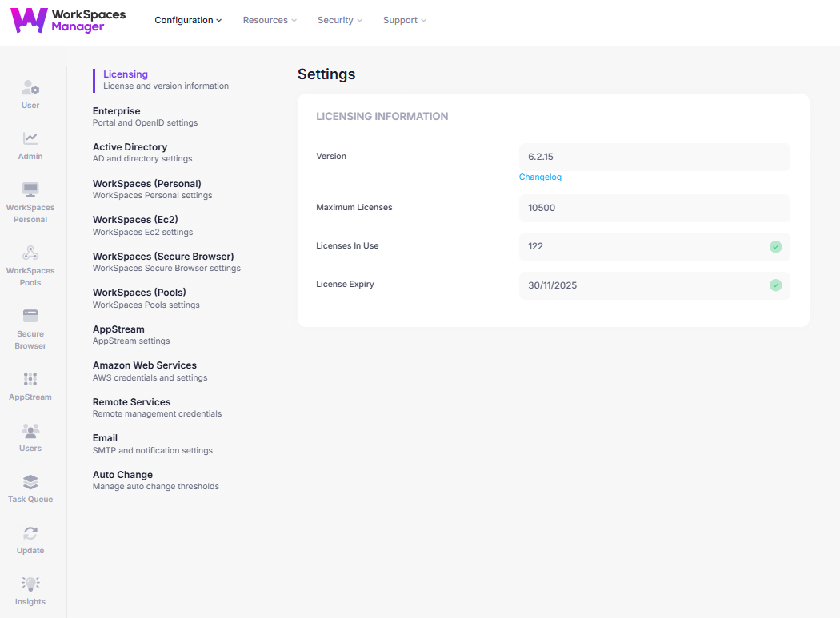Open the AppStream grid icon
Image resolution: width=840 pixels, height=618 pixels.
click(x=30, y=380)
